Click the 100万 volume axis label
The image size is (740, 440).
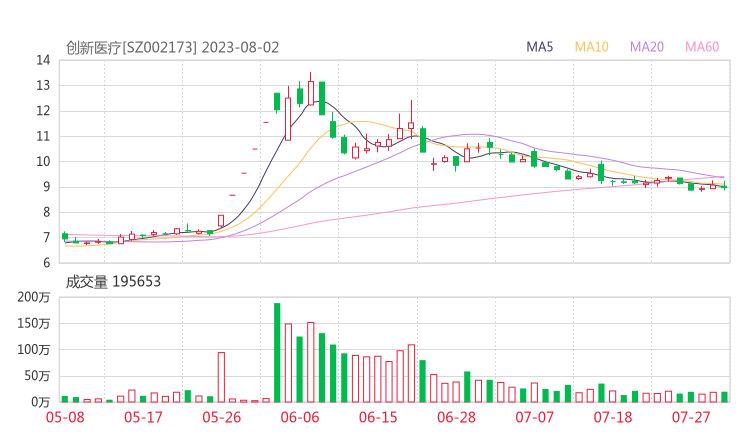click(x=34, y=350)
